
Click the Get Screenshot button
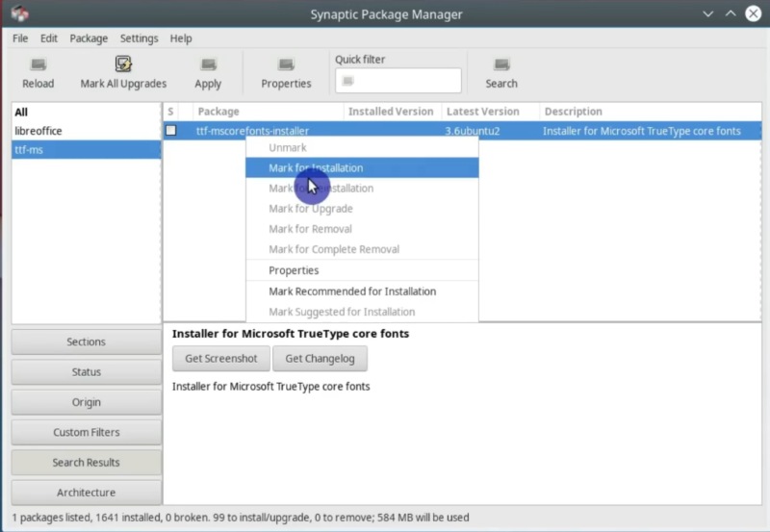click(221, 358)
